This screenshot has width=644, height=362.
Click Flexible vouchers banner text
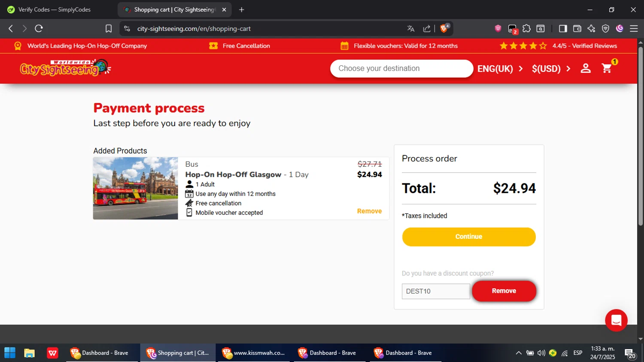tap(405, 46)
